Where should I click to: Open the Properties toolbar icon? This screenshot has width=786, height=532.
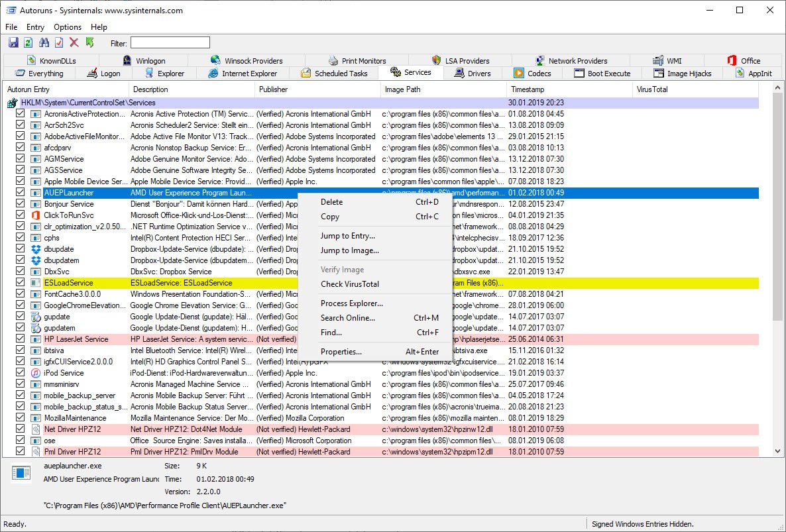[x=59, y=43]
